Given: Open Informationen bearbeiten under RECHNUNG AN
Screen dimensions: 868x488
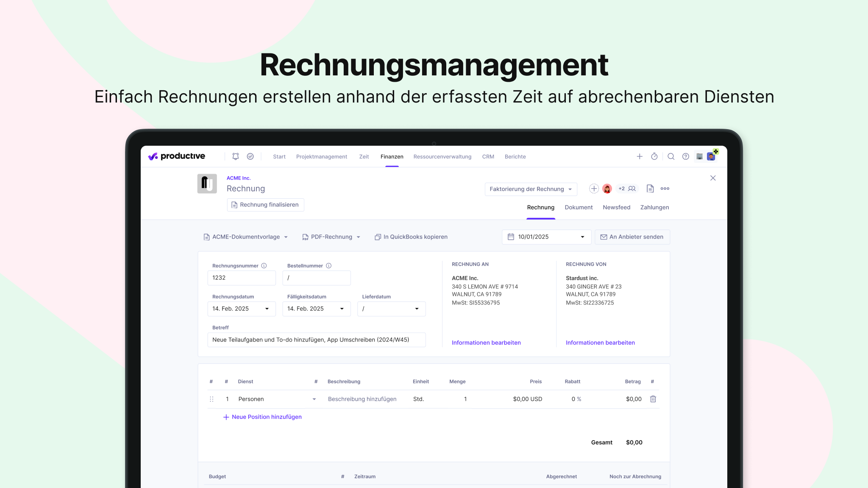Looking at the screenshot, I should (486, 342).
